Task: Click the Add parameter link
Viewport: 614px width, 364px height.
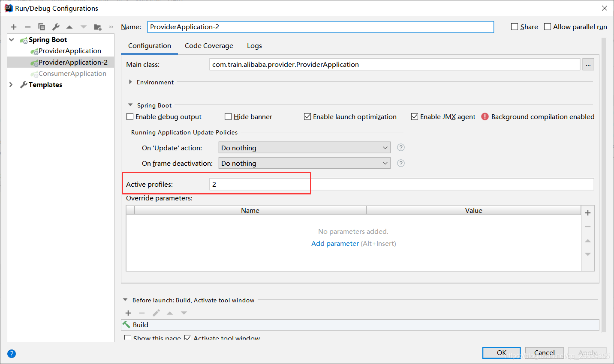Action: coord(335,244)
